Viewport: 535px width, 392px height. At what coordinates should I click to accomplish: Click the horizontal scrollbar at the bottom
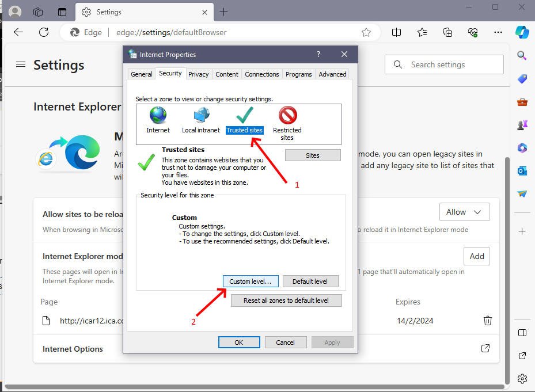[255, 387]
